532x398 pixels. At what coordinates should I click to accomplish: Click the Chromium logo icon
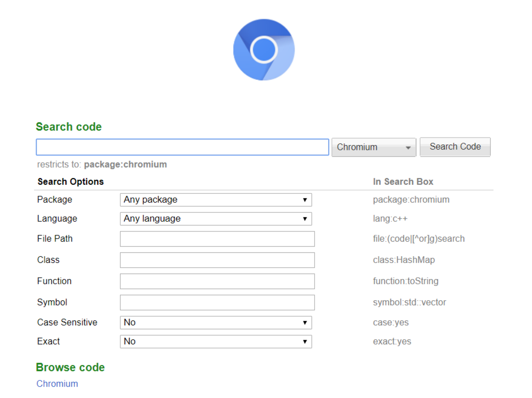pyautogui.click(x=264, y=49)
